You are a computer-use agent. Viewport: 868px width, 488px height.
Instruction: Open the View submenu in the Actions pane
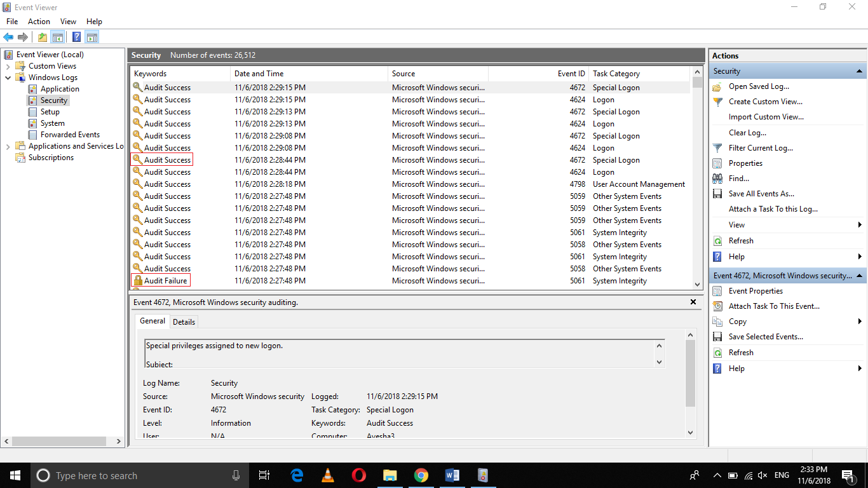(x=787, y=225)
